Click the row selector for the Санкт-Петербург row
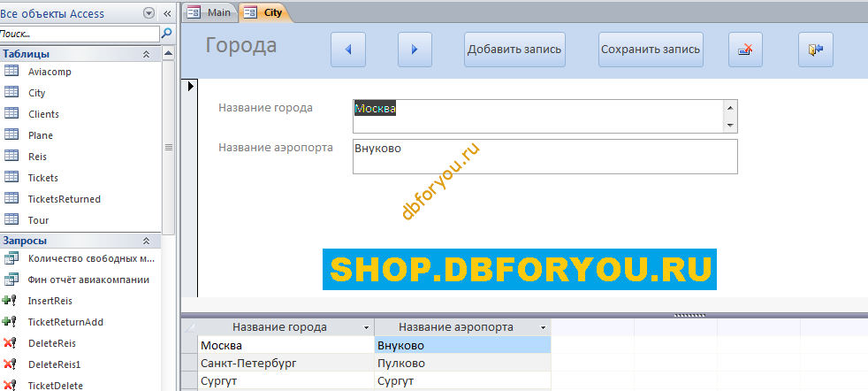This screenshot has width=868, height=391. click(x=189, y=364)
